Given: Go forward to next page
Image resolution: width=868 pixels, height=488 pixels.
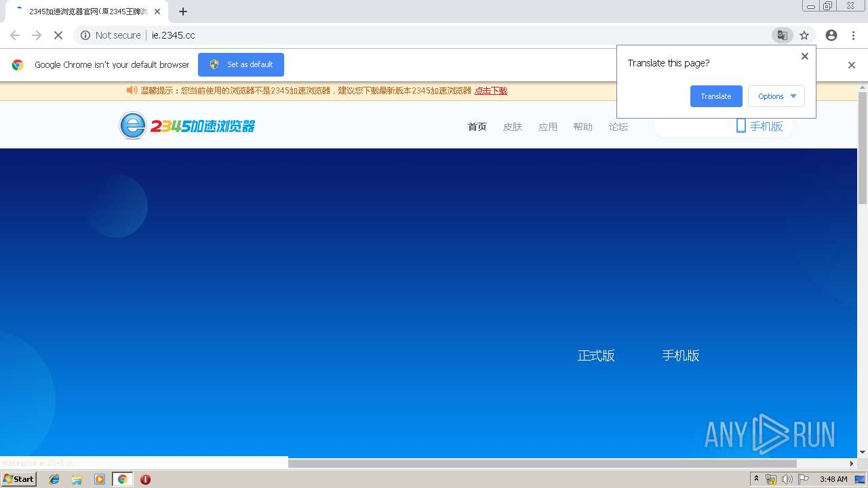Looking at the screenshot, I should tap(37, 35).
